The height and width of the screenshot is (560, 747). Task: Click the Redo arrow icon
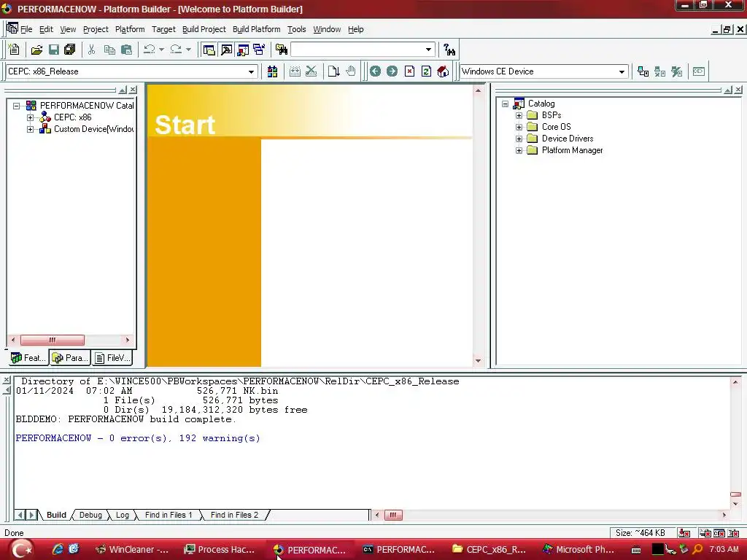click(176, 50)
